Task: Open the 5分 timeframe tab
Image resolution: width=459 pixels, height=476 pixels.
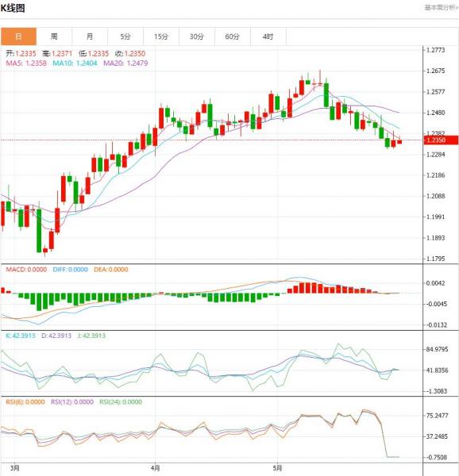Action: point(125,36)
